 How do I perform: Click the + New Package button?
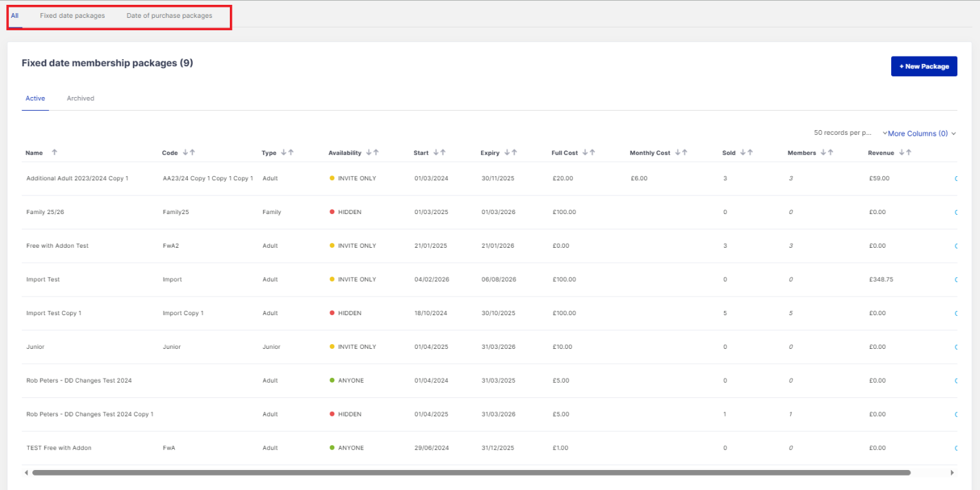tap(924, 67)
